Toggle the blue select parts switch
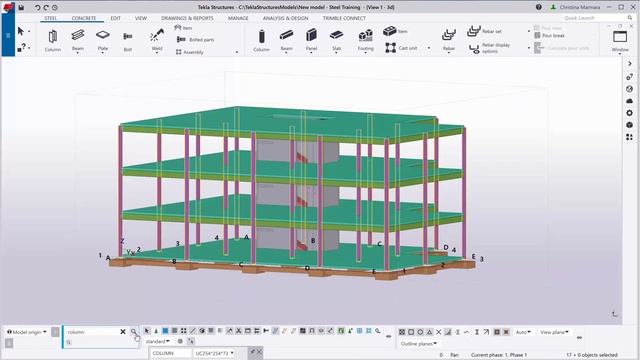640x360 pixels. click(x=165, y=331)
